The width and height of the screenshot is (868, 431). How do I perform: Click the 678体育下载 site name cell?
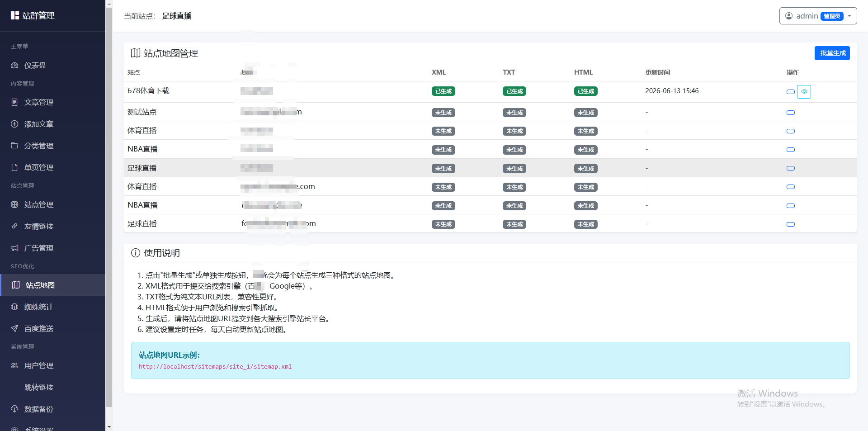148,91
